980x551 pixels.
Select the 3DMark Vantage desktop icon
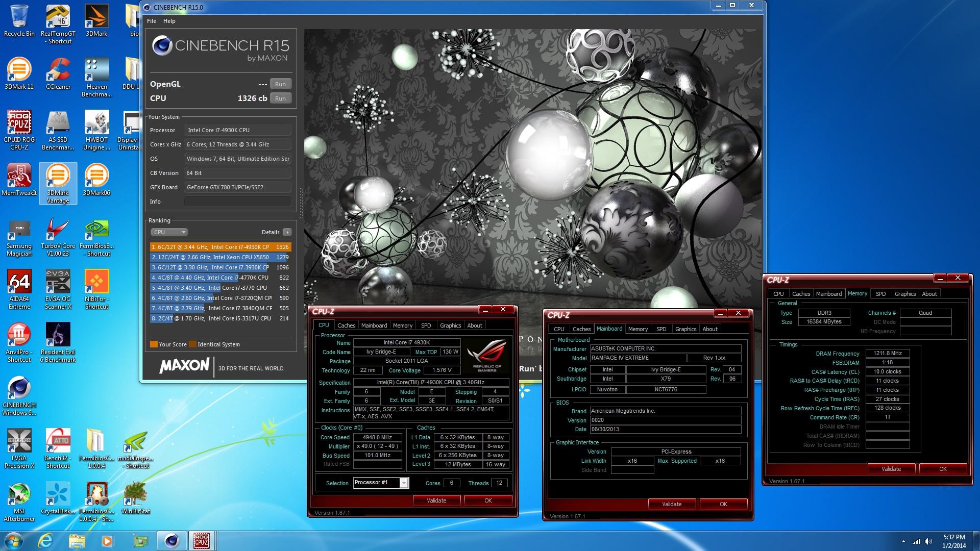pyautogui.click(x=58, y=183)
